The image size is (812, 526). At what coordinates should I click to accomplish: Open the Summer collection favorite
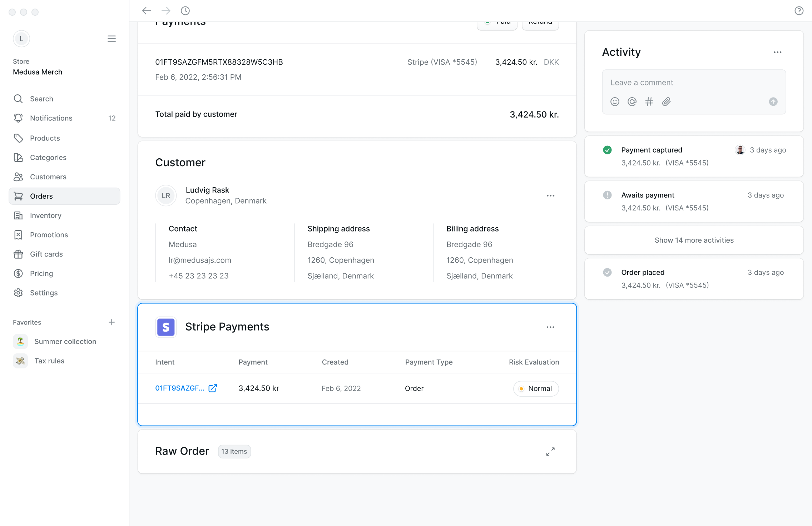click(65, 342)
